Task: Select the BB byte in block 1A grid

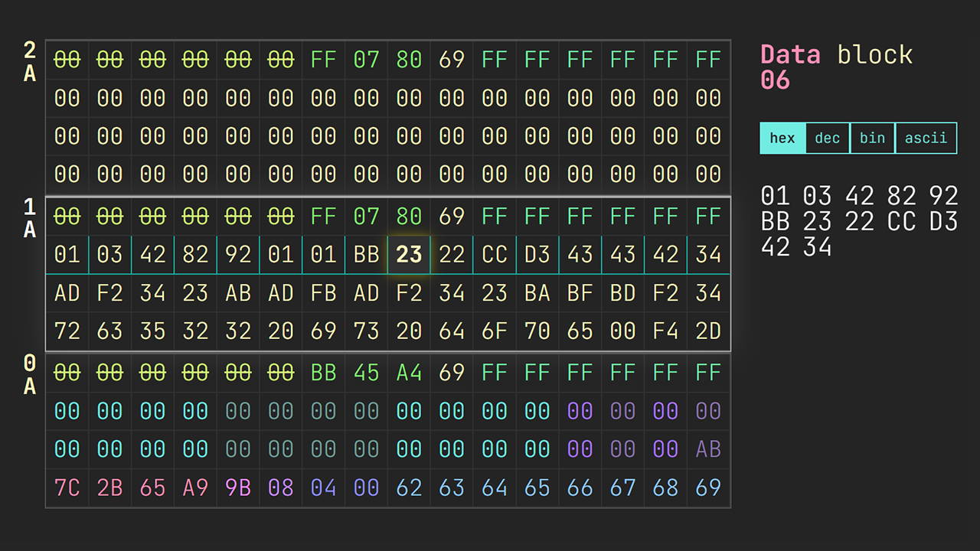Action: click(366, 254)
